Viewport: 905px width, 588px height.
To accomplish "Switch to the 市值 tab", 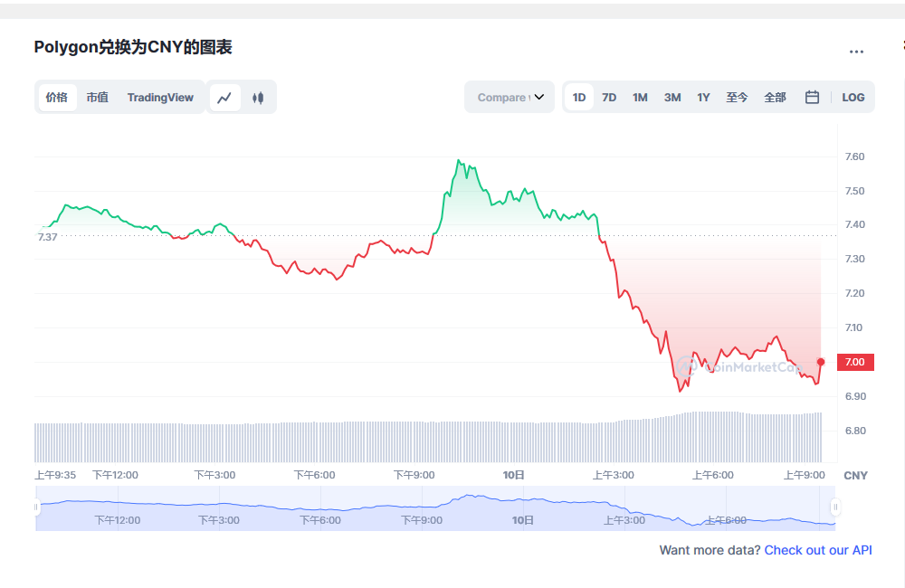I will [x=97, y=98].
